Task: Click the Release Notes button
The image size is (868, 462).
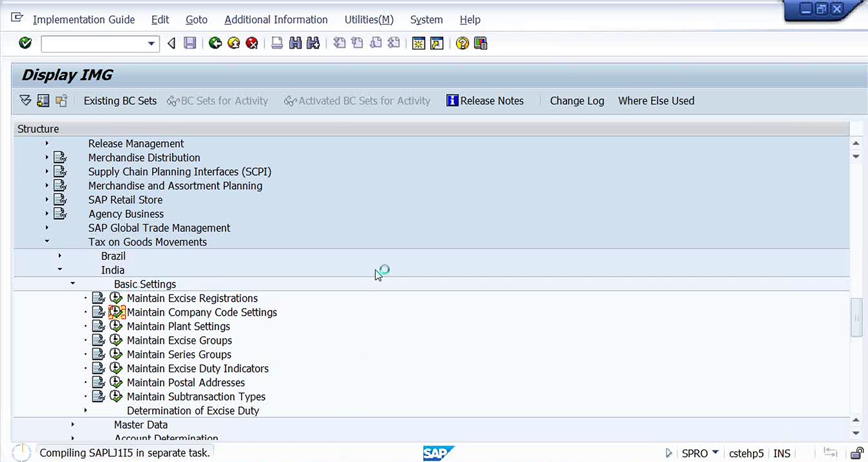Action: click(485, 100)
